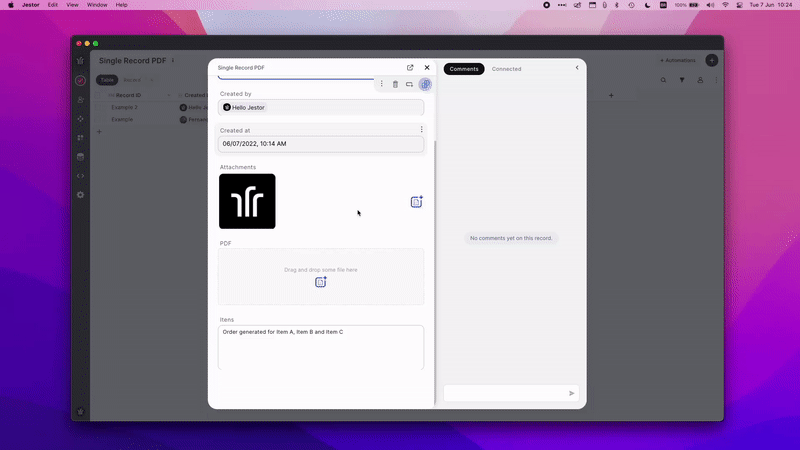Open the Wi-Fi status menu
Image resolution: width=800 pixels, height=450 pixels.
[725, 5]
